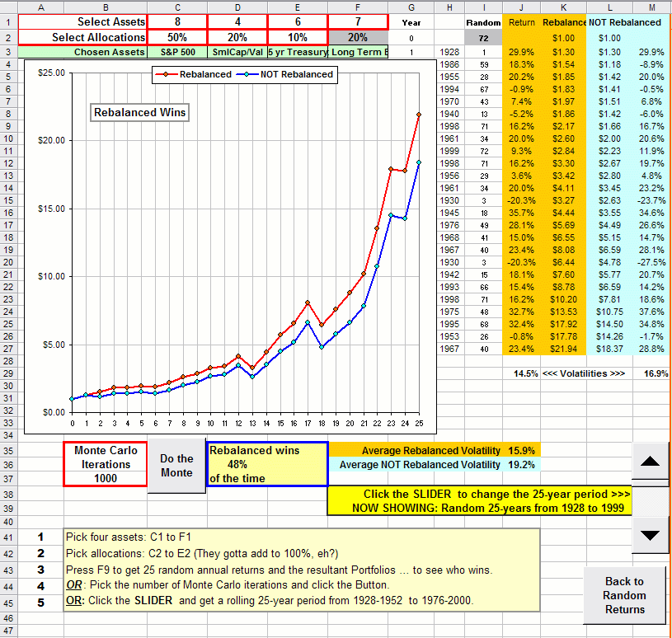Click the last red data point at year 25
Screen dimensions: 672x638
pos(419,115)
